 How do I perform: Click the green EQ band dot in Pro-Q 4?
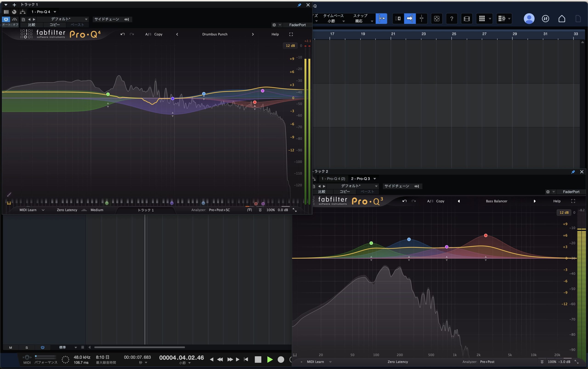click(x=108, y=94)
